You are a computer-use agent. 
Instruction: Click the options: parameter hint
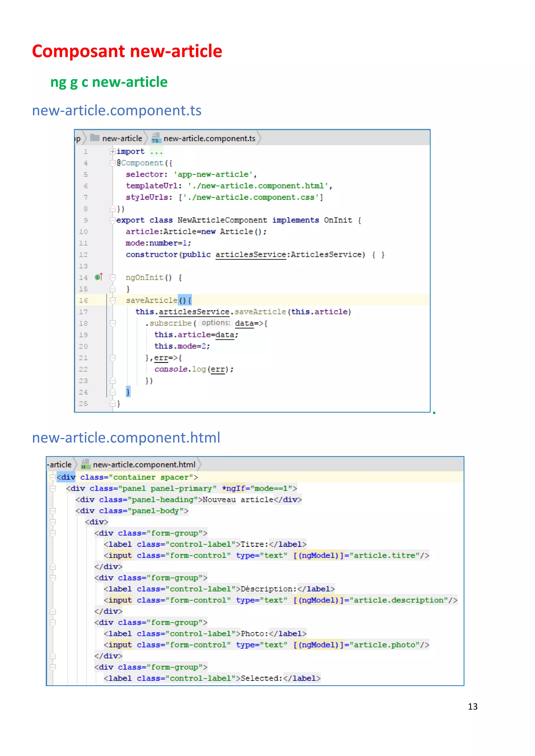216,323
